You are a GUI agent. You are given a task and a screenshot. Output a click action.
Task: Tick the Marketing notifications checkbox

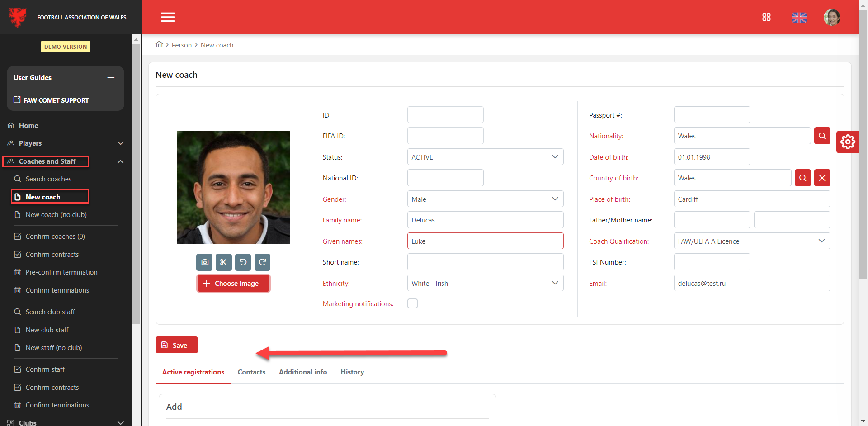(x=412, y=303)
